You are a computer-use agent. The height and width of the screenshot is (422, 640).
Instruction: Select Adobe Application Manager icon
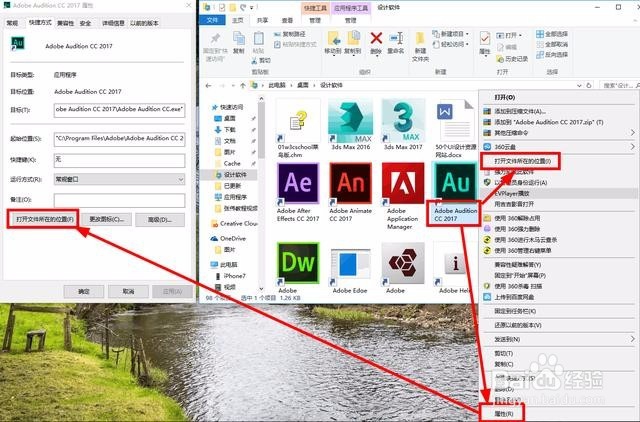pyautogui.click(x=403, y=183)
